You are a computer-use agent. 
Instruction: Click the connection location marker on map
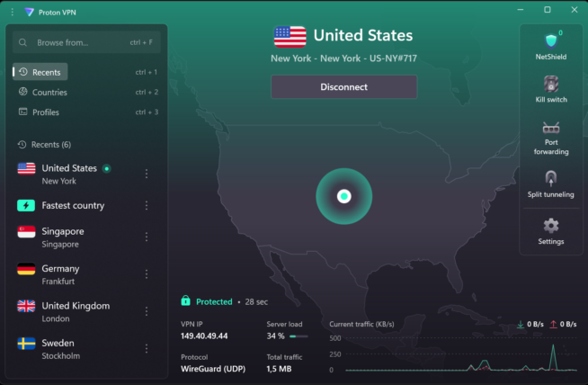(x=343, y=196)
